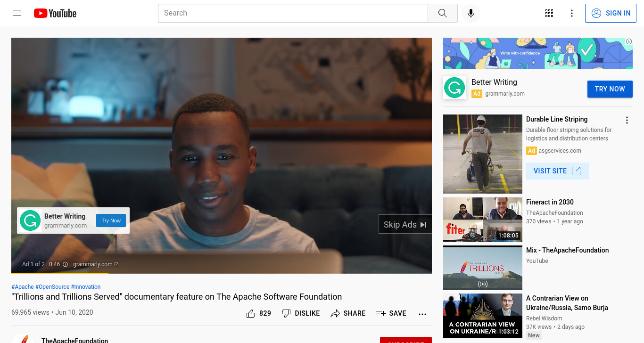Image resolution: width=644 pixels, height=343 pixels.
Task: Open the Fineract in 2030 video thumbnail
Action: [x=483, y=220]
